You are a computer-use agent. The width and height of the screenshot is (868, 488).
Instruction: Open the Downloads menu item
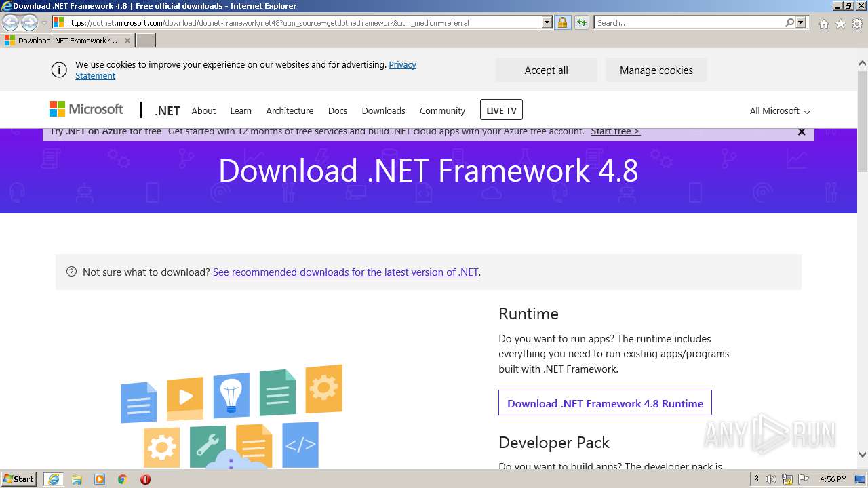coord(383,110)
